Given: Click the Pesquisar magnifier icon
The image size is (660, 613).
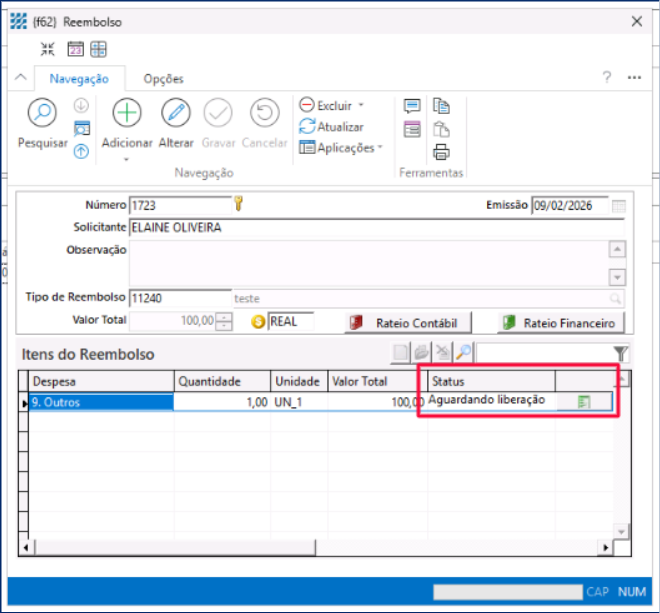Looking at the screenshot, I should (x=42, y=113).
